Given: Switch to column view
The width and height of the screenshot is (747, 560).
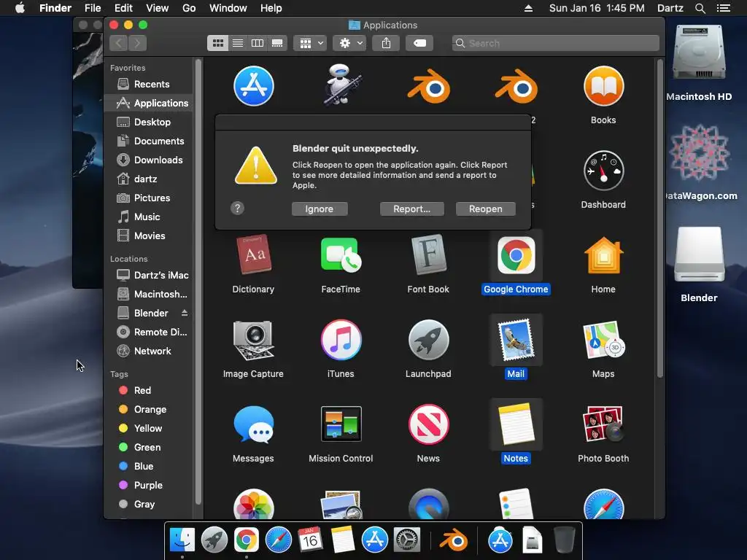Looking at the screenshot, I should (258, 43).
